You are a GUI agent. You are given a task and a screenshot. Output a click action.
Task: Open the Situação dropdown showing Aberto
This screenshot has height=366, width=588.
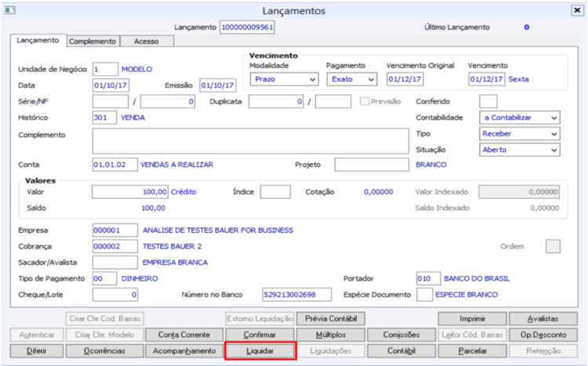pyautogui.click(x=519, y=150)
